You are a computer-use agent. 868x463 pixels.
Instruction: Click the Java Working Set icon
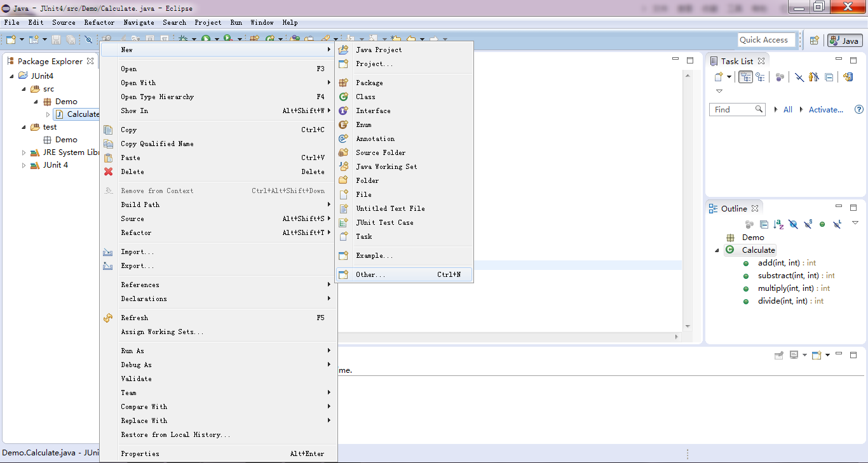pos(343,166)
